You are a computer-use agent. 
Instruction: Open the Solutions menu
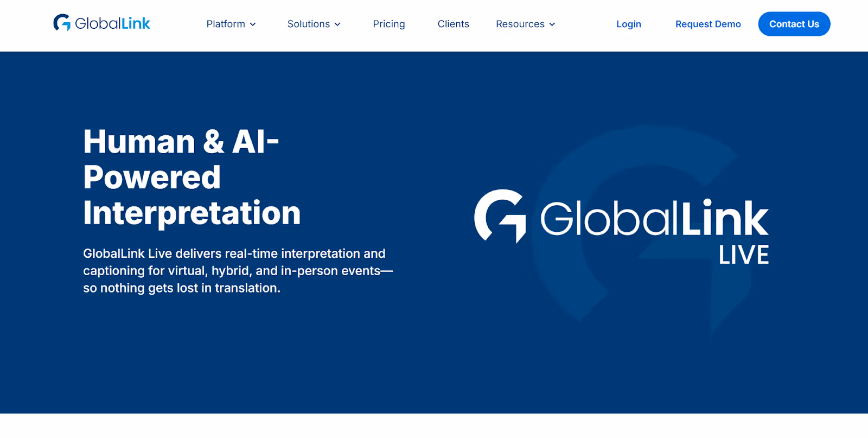pos(314,24)
